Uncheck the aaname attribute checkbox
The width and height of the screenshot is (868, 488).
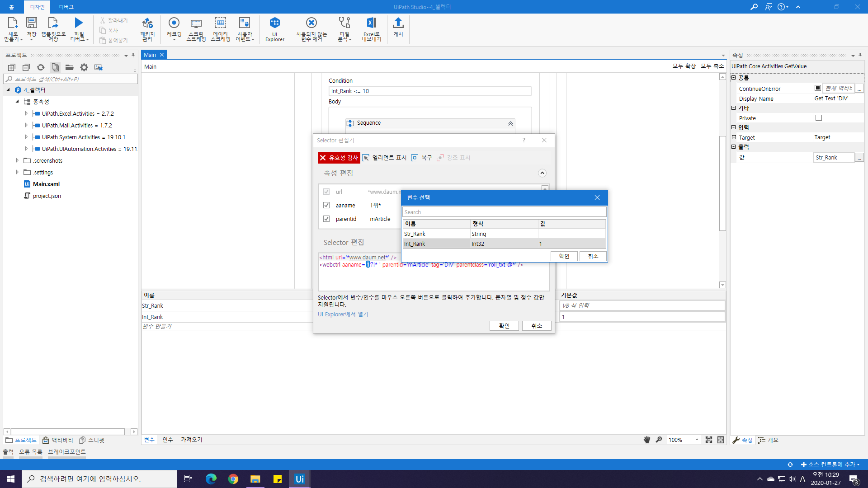click(x=326, y=205)
